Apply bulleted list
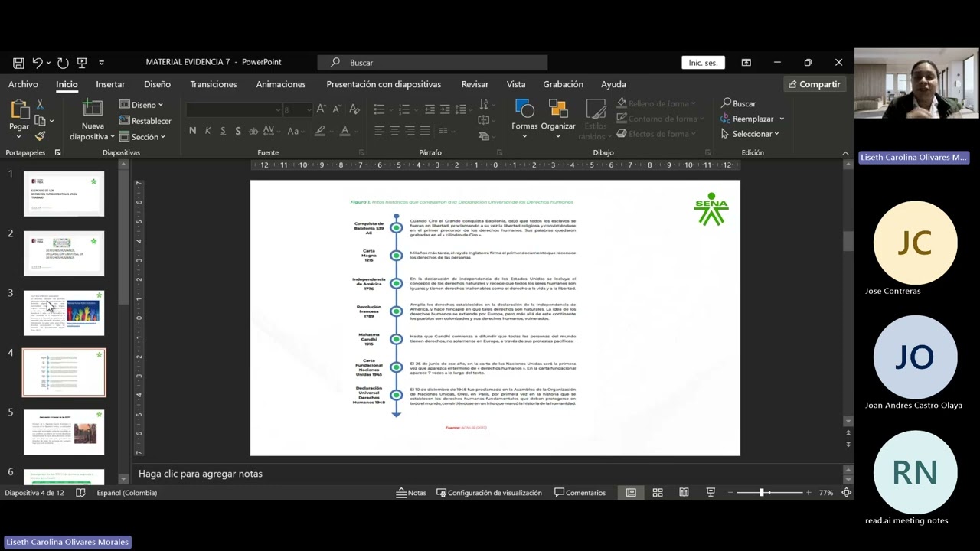This screenshot has width=980, height=551. (379, 109)
